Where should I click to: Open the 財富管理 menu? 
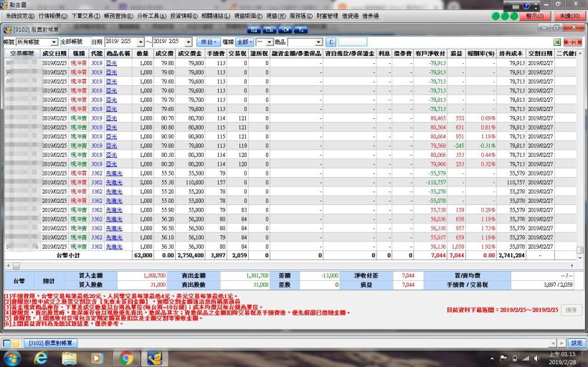click(327, 16)
